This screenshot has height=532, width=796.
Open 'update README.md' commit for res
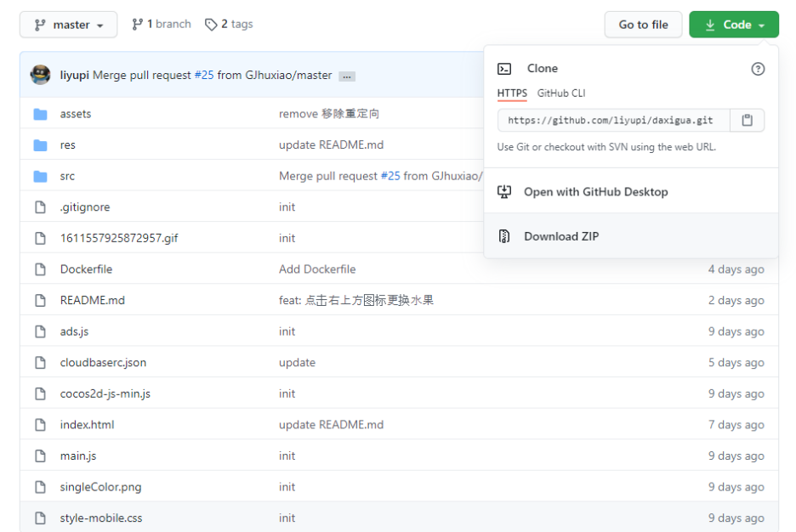[x=331, y=145]
